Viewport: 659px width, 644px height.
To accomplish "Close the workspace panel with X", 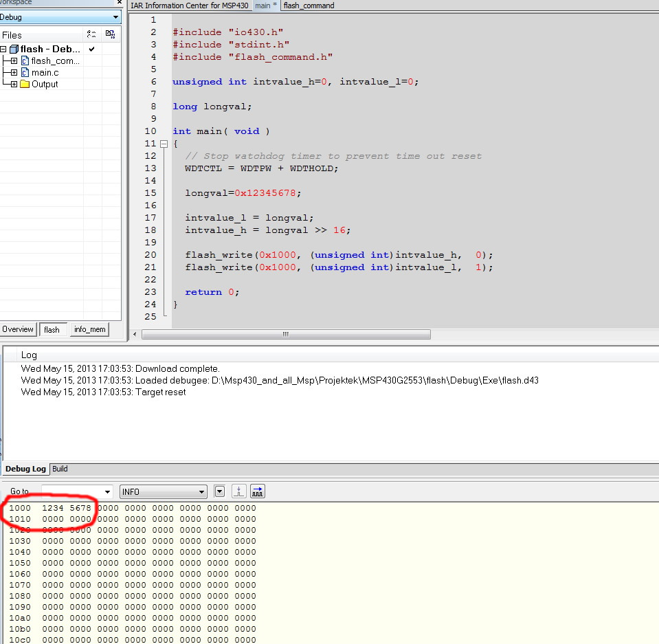I will [x=120, y=2].
